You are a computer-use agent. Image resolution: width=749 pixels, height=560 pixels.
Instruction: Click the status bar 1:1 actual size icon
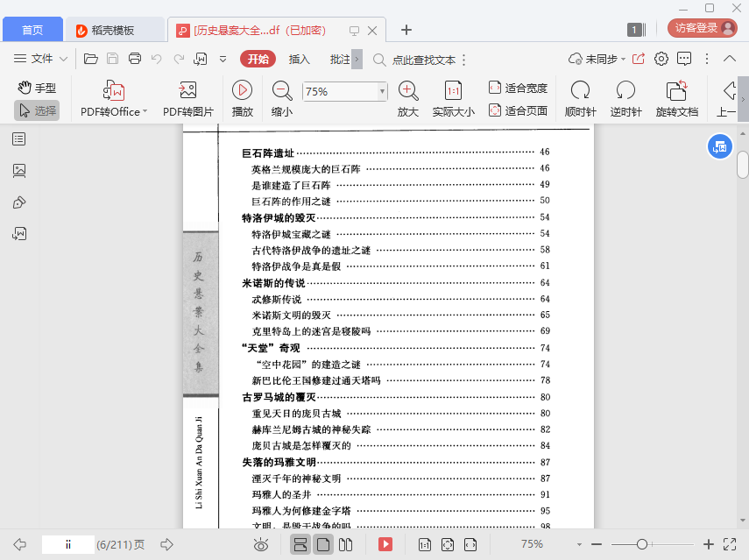coord(425,544)
